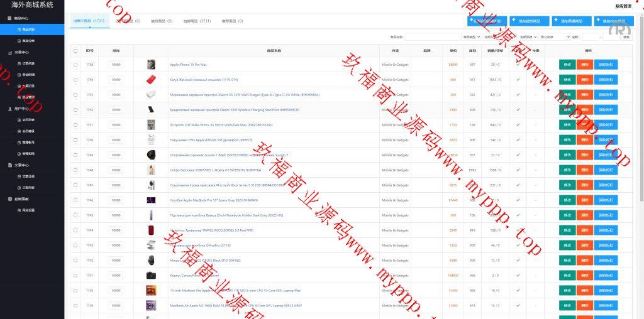Switch to the 缺货商品 (0) tab
Viewport: 644px width, 319px height.
(162, 21)
